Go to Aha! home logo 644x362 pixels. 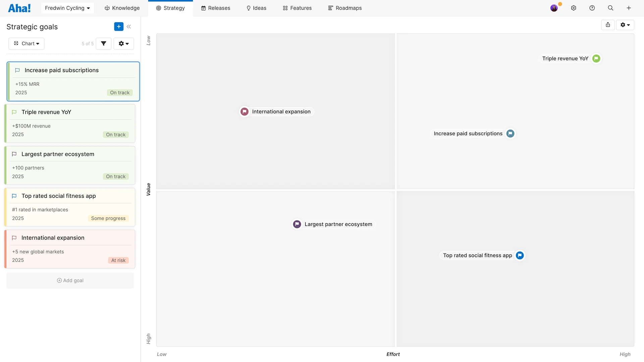point(19,8)
